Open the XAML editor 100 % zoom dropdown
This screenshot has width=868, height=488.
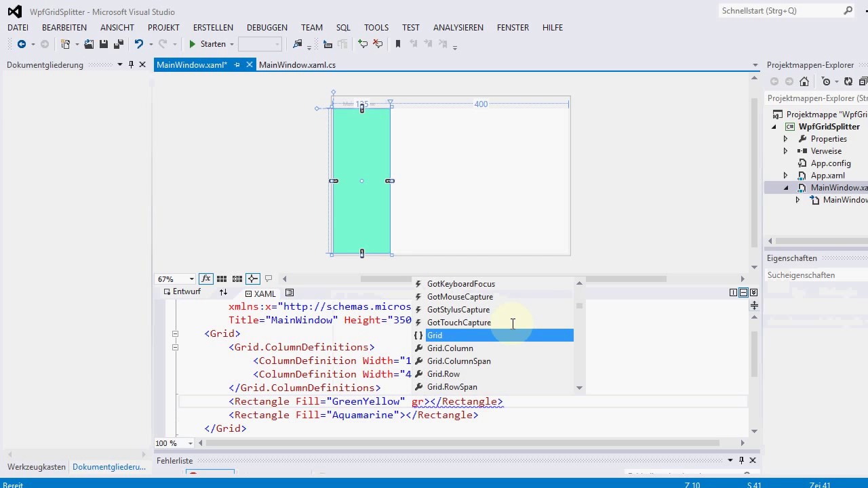pyautogui.click(x=190, y=443)
